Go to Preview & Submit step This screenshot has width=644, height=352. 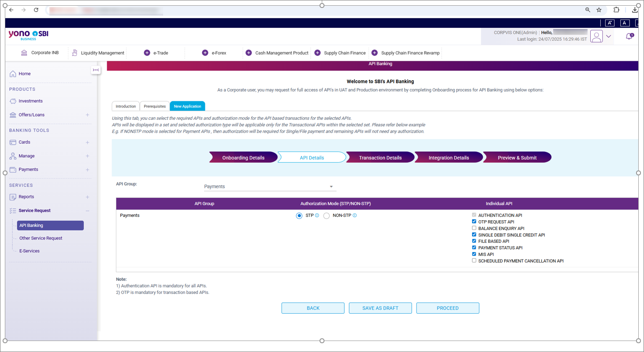(x=517, y=157)
